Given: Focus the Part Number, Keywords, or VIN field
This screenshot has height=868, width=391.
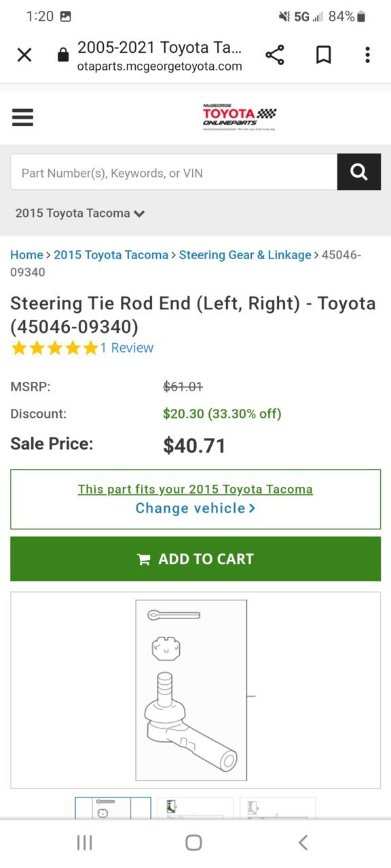Looking at the screenshot, I should (x=174, y=172).
